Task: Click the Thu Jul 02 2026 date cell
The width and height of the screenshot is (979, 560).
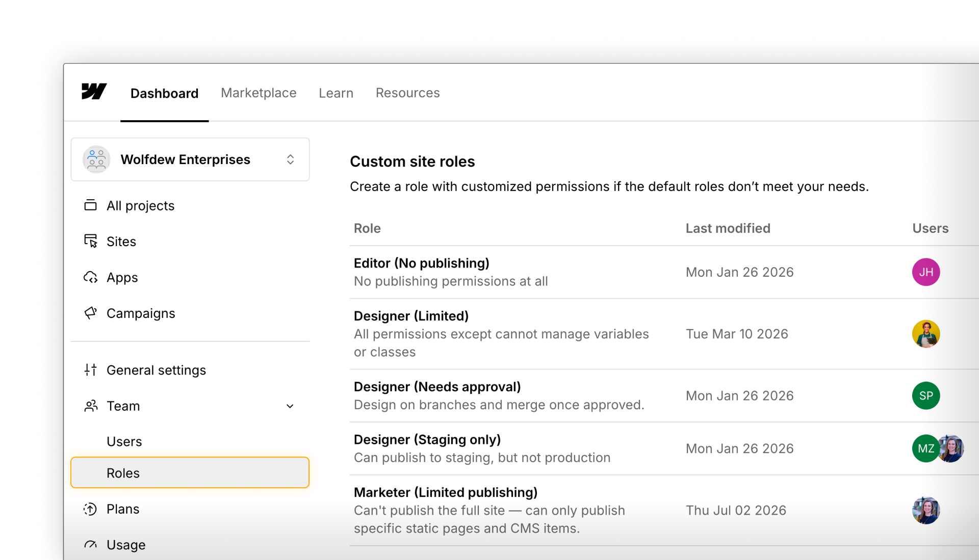Action: pyautogui.click(x=736, y=510)
